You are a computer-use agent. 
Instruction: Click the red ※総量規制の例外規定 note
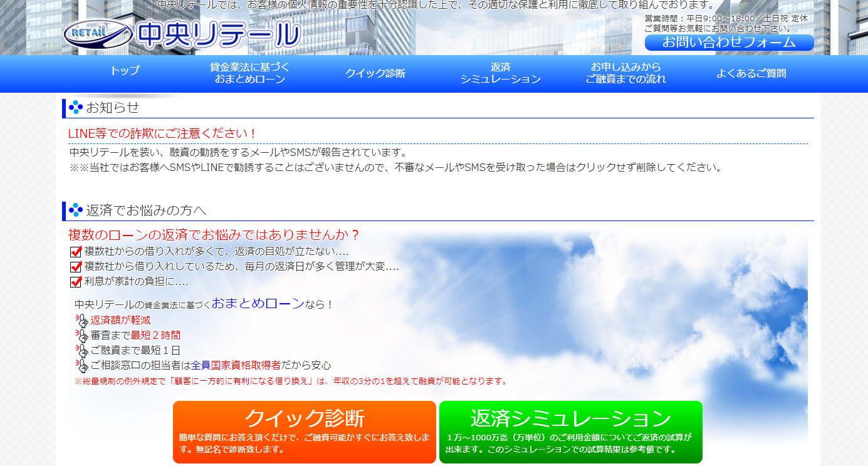click(291, 381)
